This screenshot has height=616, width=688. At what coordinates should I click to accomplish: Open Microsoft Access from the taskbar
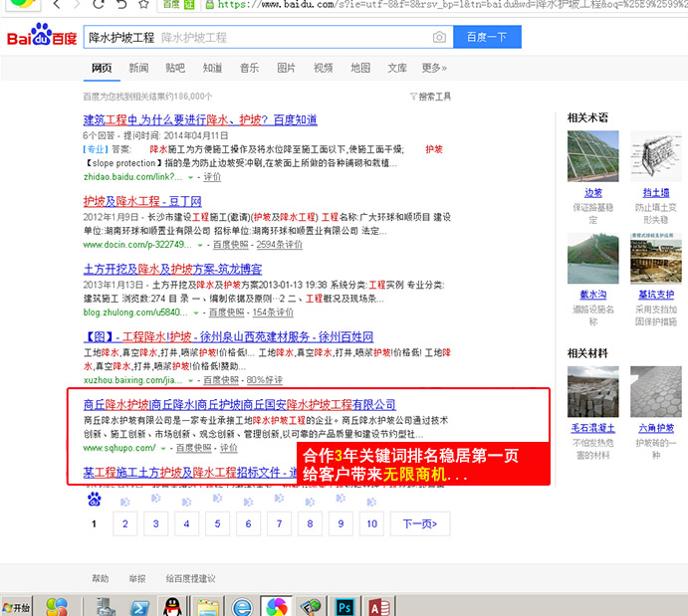click(379, 607)
